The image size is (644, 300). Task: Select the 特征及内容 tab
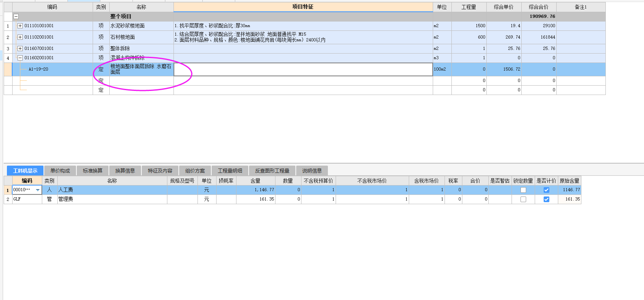(x=160, y=171)
